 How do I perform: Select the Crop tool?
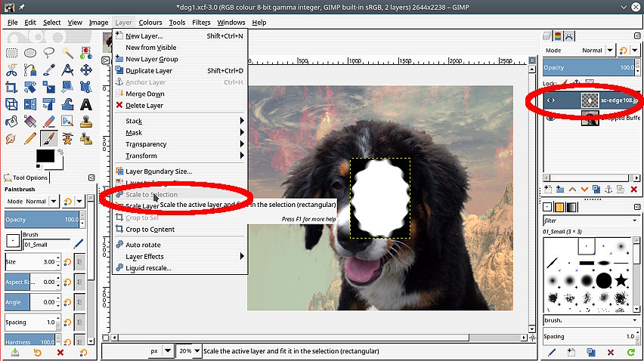pyautogui.click(x=11, y=88)
